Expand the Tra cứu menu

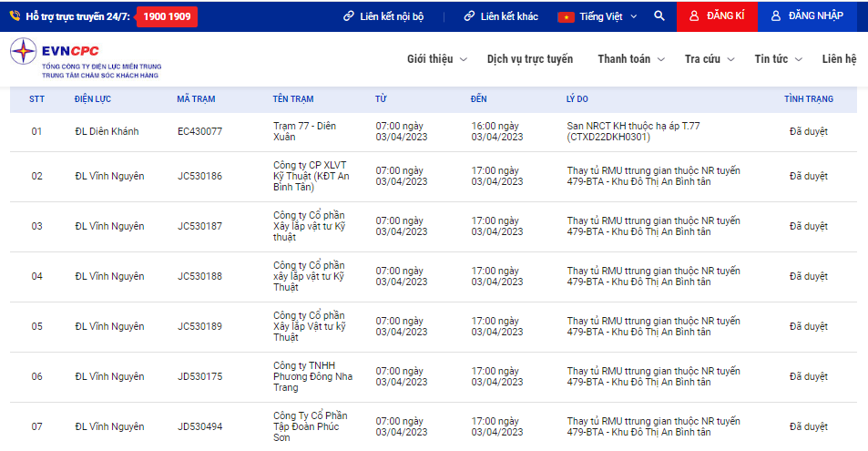tap(708, 59)
